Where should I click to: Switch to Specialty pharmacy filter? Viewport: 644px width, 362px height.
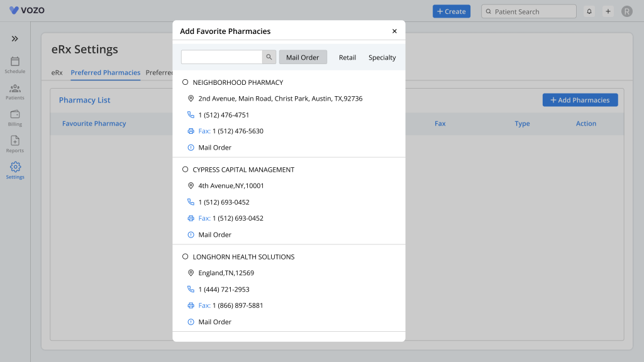click(x=382, y=57)
